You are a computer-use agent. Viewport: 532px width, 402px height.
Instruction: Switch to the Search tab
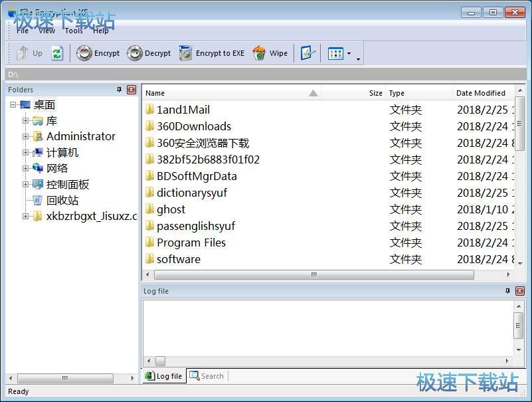207,376
